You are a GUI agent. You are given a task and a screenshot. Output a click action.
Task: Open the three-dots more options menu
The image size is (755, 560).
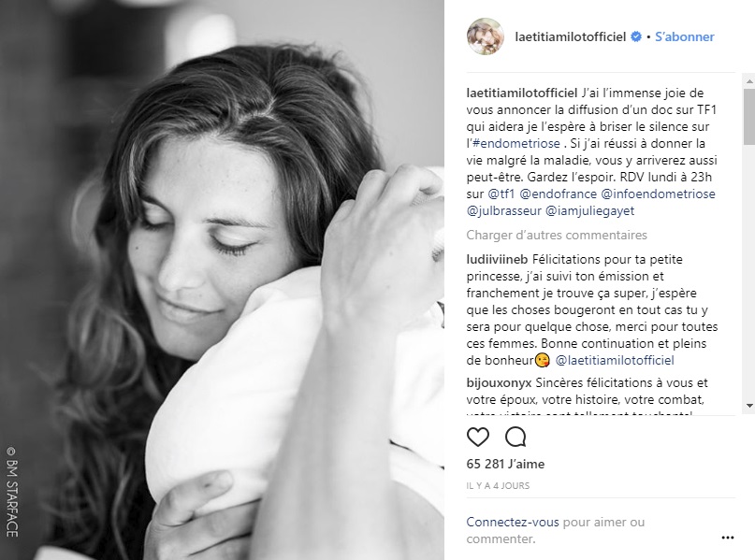tap(728, 538)
